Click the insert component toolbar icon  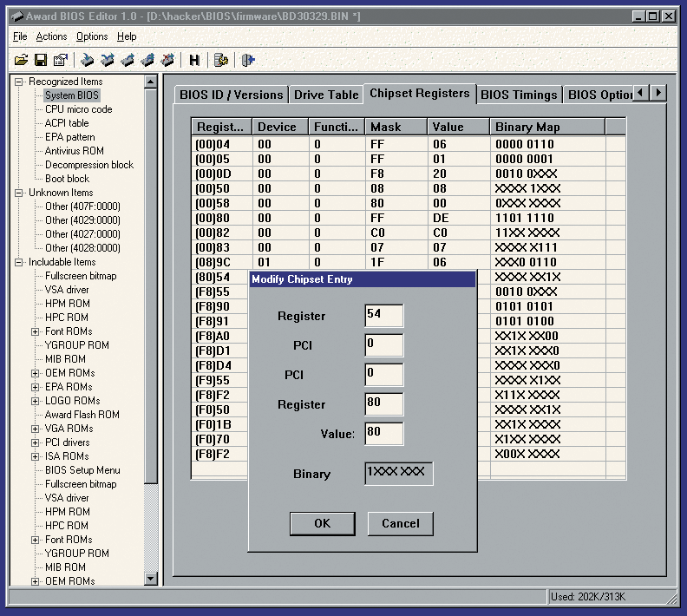click(88, 60)
